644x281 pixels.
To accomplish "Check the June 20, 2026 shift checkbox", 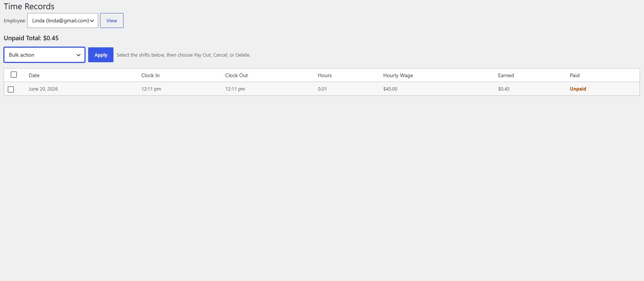I will [11, 89].
